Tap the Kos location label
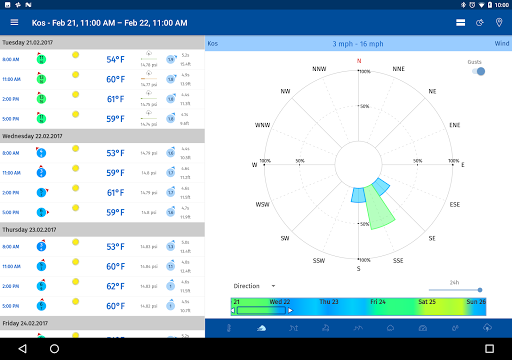This screenshot has height=360, width=512. (x=213, y=44)
